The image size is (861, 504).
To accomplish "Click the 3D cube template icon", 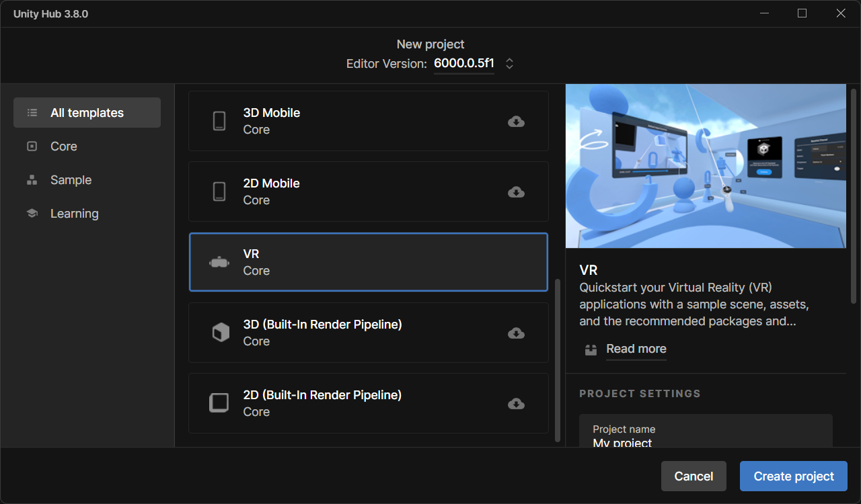I will [220, 333].
